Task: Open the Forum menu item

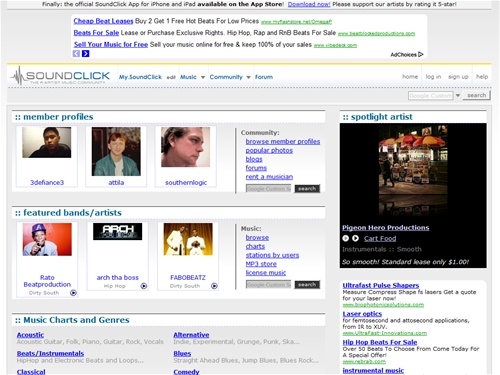Action: [264, 77]
